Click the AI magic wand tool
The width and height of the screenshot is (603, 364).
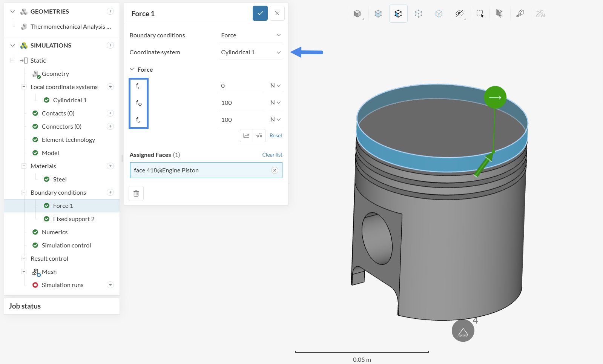[x=540, y=14]
